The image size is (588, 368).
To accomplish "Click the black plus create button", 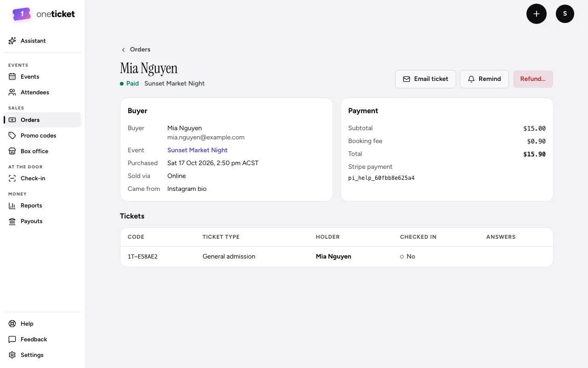I will click(x=537, y=14).
